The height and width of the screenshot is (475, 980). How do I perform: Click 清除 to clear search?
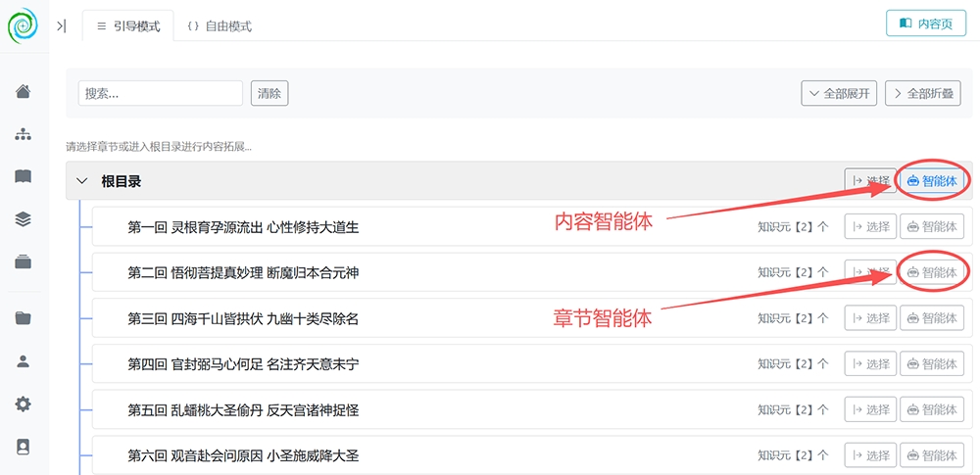(x=269, y=94)
